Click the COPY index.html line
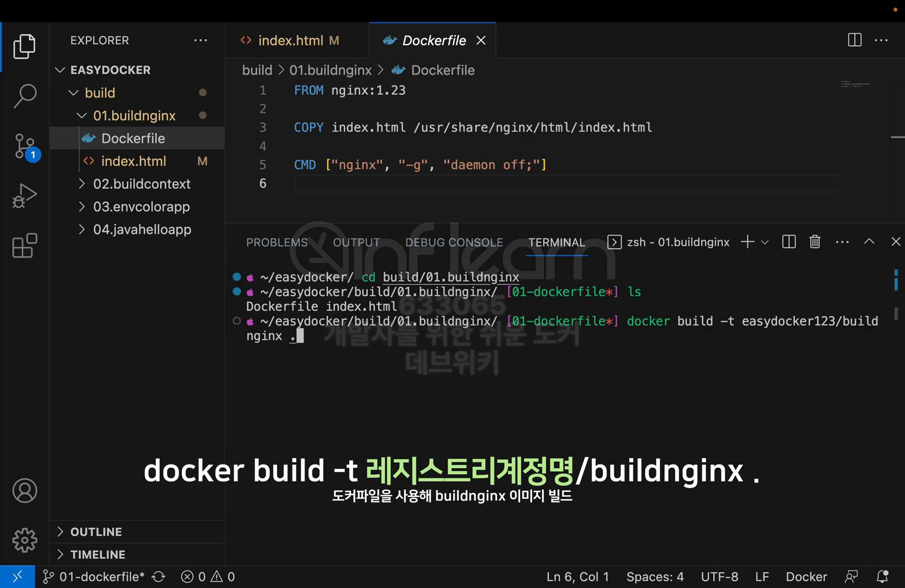Viewport: 905px width, 588px height. point(473,127)
